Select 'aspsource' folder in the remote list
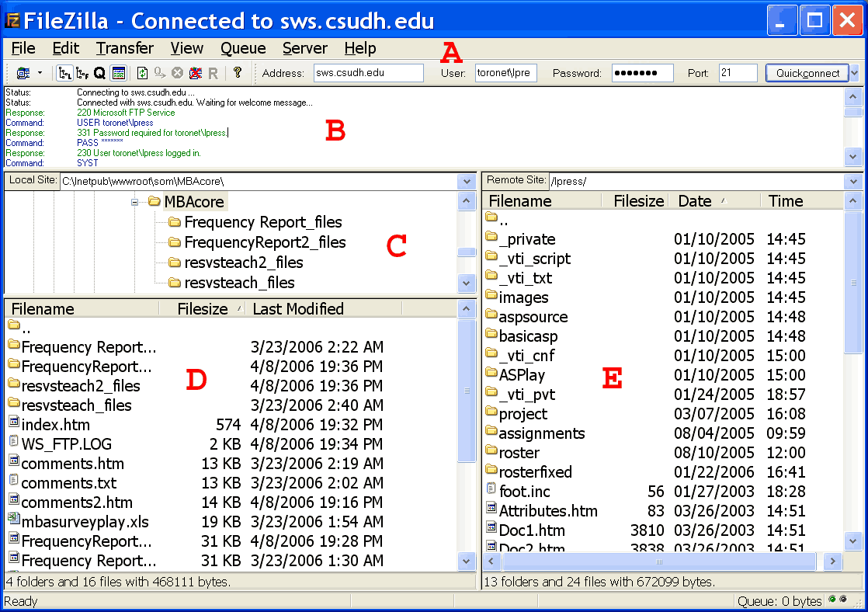The width and height of the screenshot is (868, 612). (533, 317)
